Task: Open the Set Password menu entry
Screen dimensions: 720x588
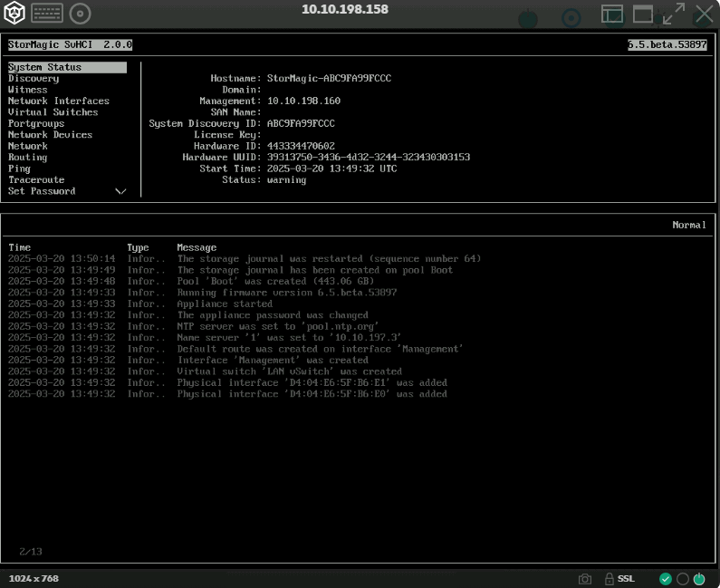Action: [42, 191]
